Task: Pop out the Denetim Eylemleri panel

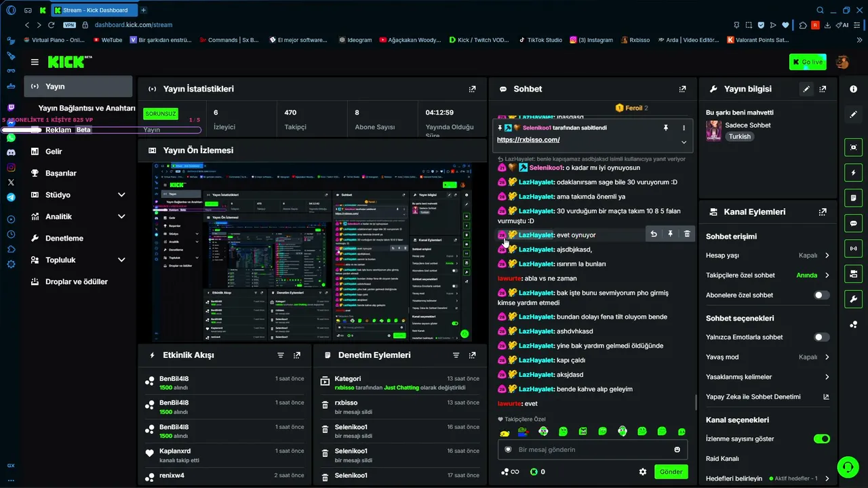Action: pos(473,355)
